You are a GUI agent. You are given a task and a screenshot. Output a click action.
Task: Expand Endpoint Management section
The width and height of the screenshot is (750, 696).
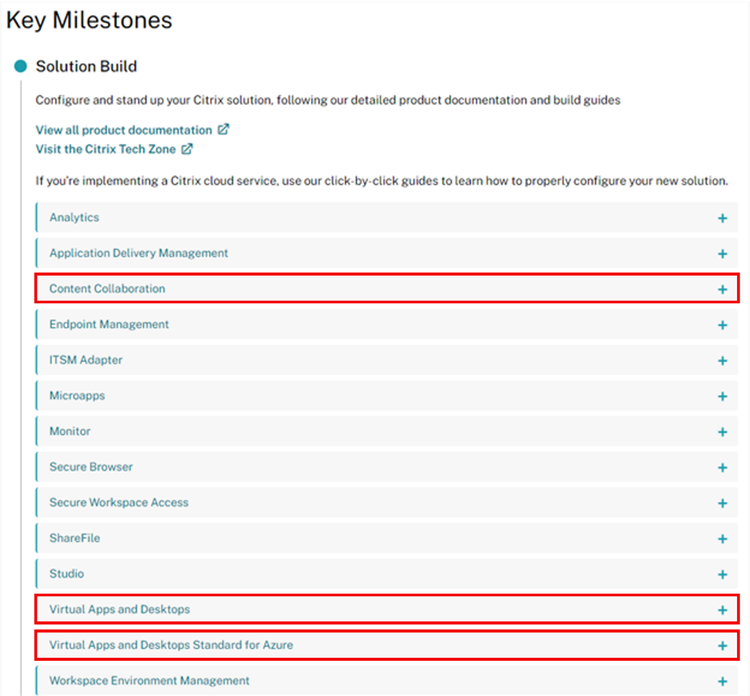[x=386, y=324]
